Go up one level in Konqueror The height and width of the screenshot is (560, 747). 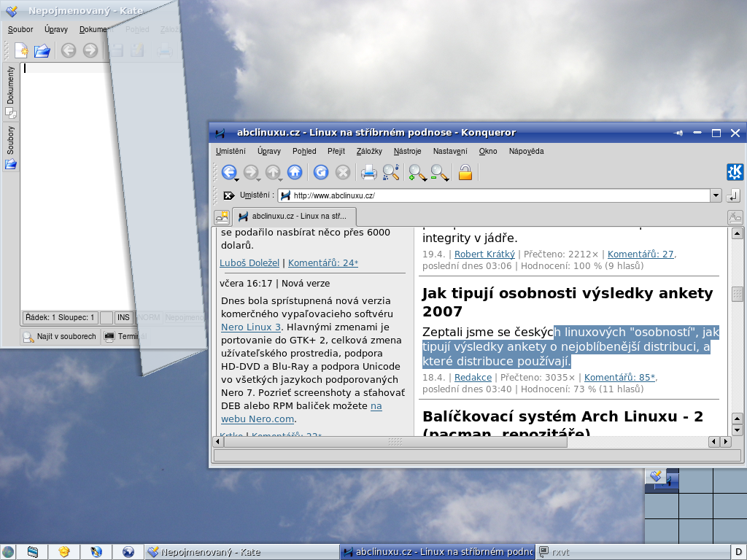pos(273,172)
